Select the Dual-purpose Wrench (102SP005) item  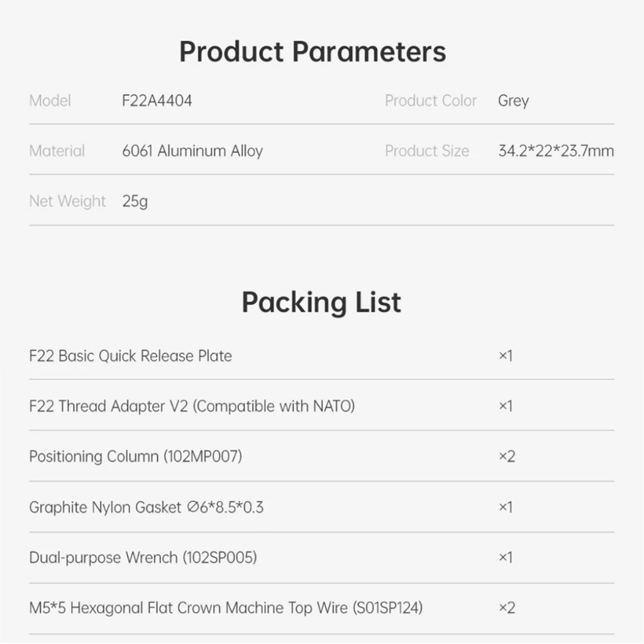coord(143,557)
